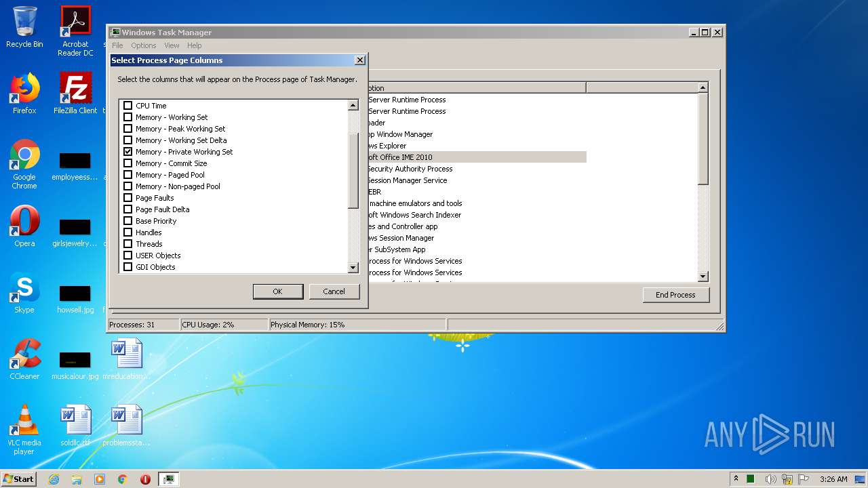Open the Start menu
868x488 pixels.
[19, 479]
